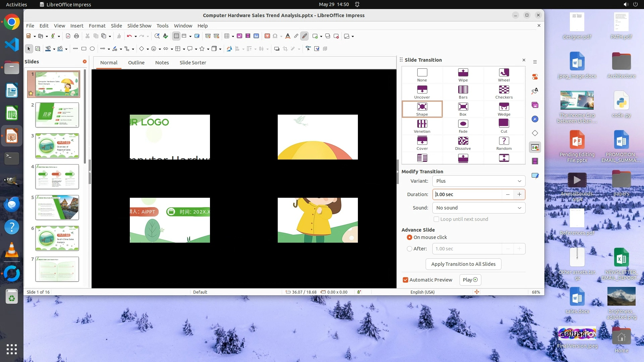Viewport: 644px width, 362px height.
Task: Select On mouse click radio option
Action: pos(410,237)
